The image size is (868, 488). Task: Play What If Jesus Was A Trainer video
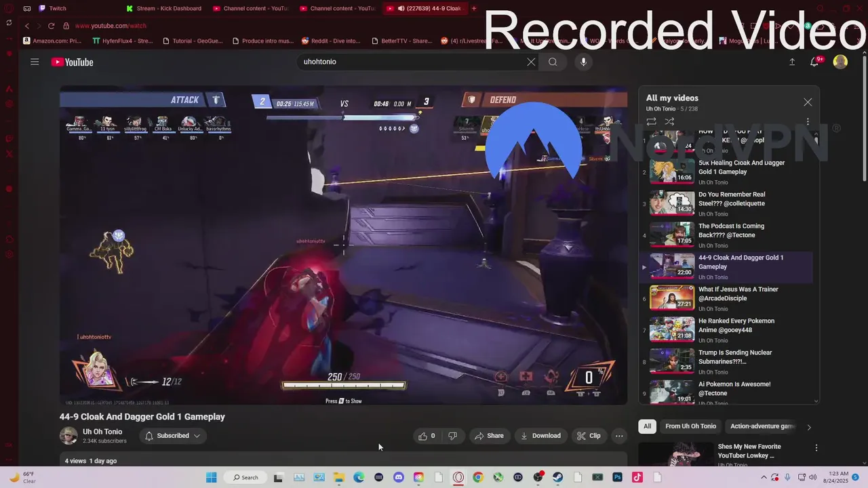[x=726, y=299]
